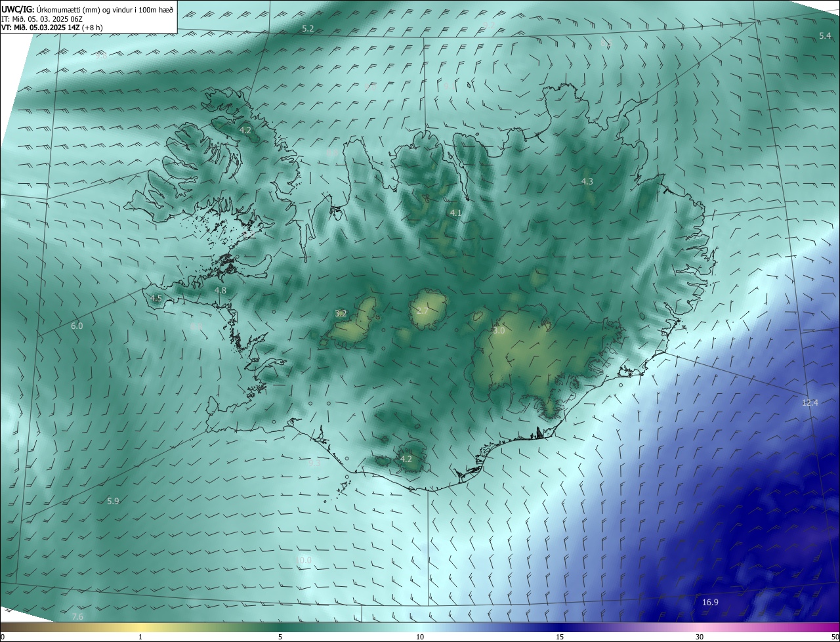Click the 7.6 value label on the map
This screenshot has width=840, height=642.
pyautogui.click(x=77, y=616)
